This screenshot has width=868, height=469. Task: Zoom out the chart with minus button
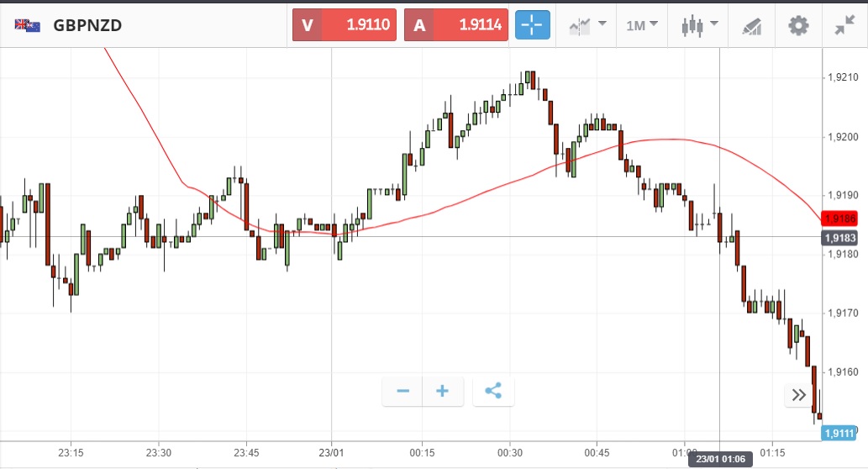[402, 391]
